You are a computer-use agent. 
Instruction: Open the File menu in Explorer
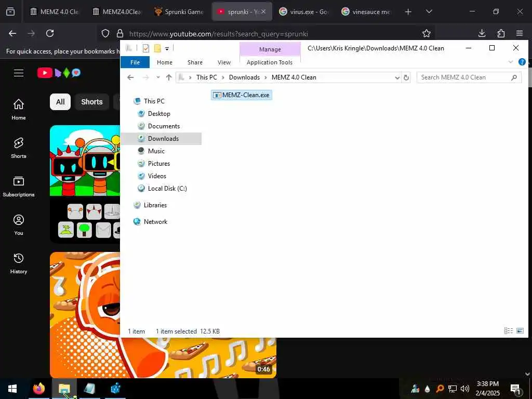coord(135,62)
